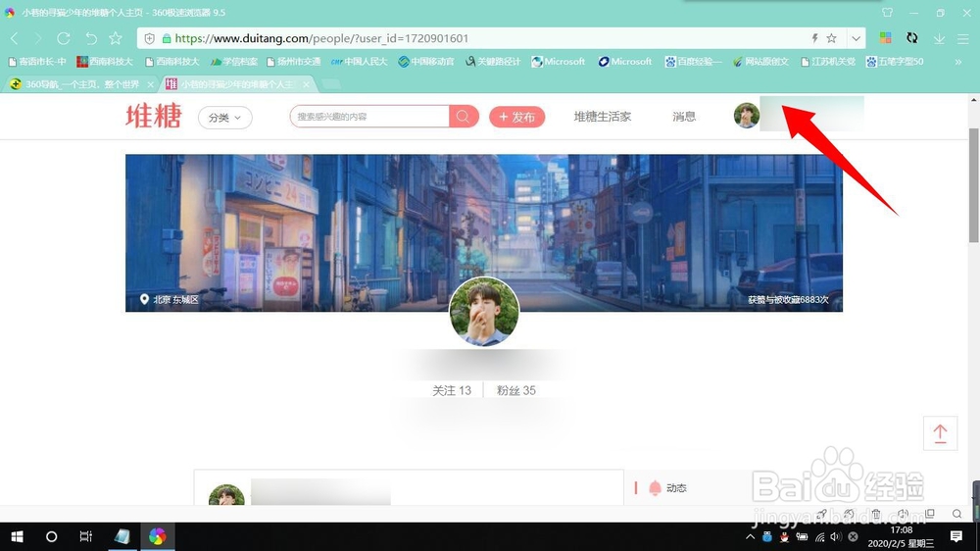The height and width of the screenshot is (551, 980).
Task: Bookmark the page with the address bar star
Action: (x=831, y=38)
